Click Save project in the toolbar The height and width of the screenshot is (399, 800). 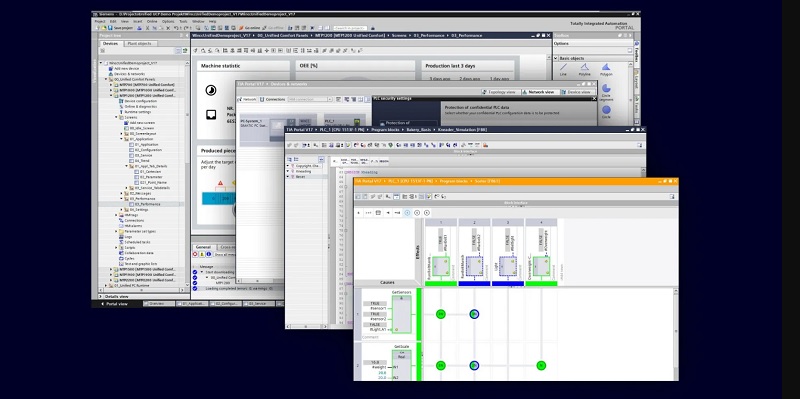[121, 28]
